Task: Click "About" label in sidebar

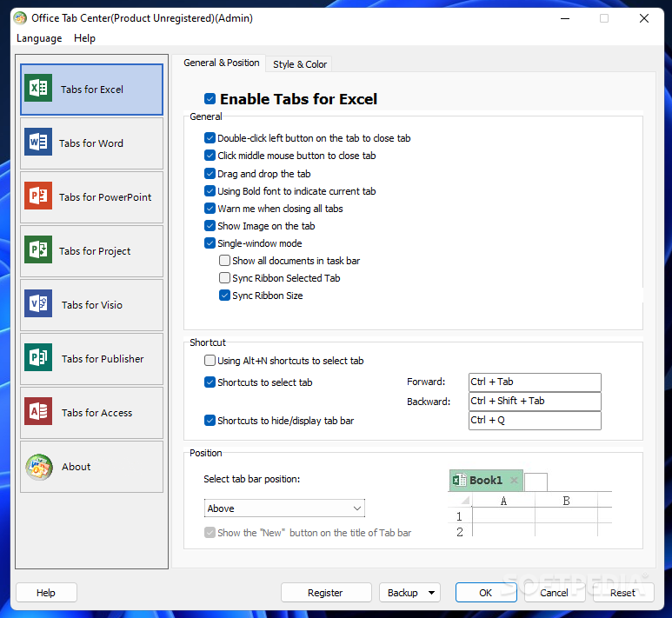Action: (x=76, y=467)
